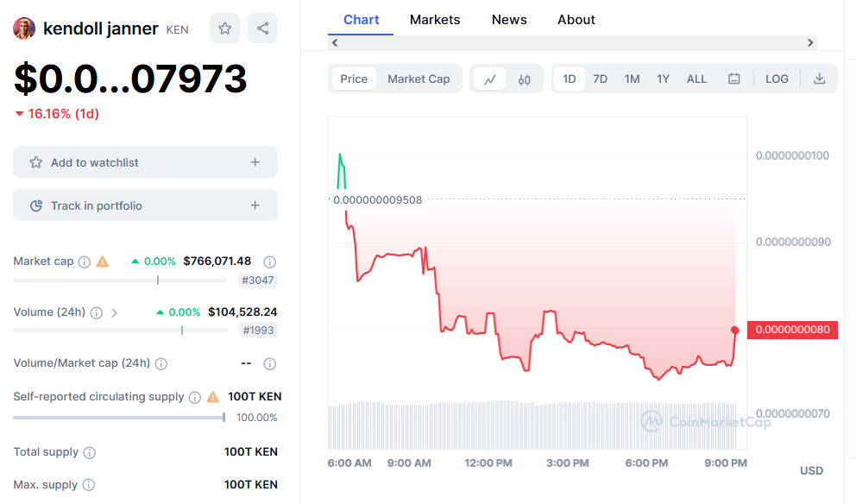Star kendoll janner as a favorite

[x=225, y=28]
